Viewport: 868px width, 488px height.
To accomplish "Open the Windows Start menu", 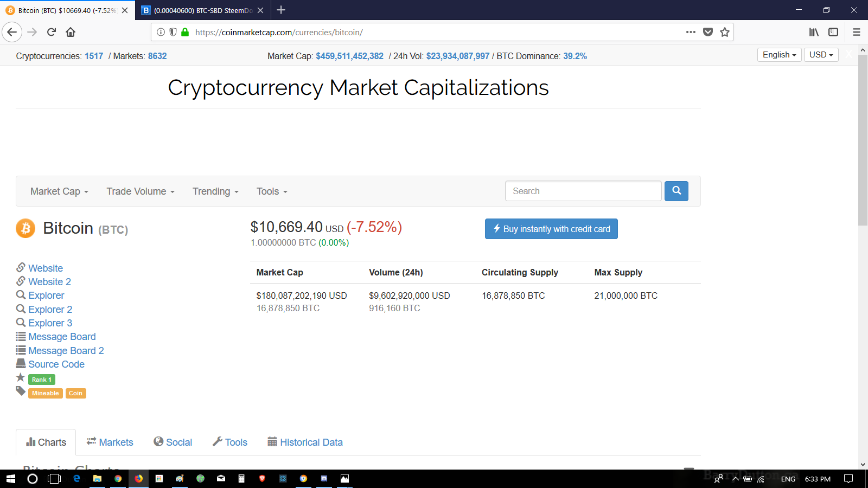I will [x=10, y=479].
